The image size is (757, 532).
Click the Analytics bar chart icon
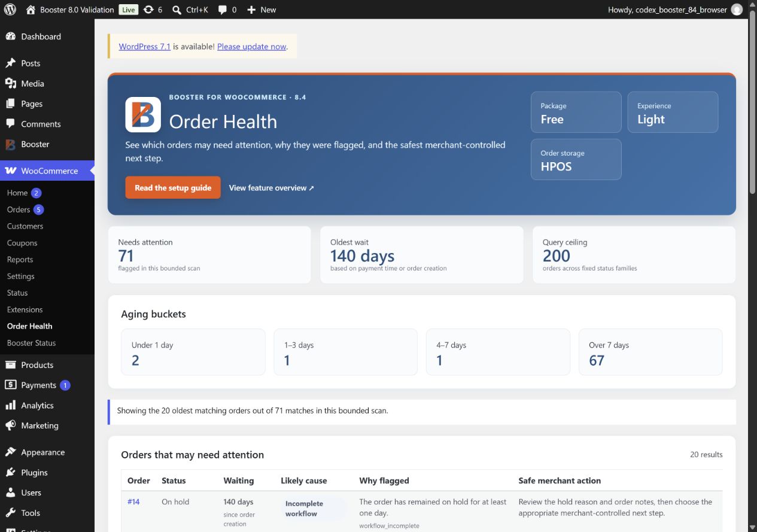click(x=10, y=405)
